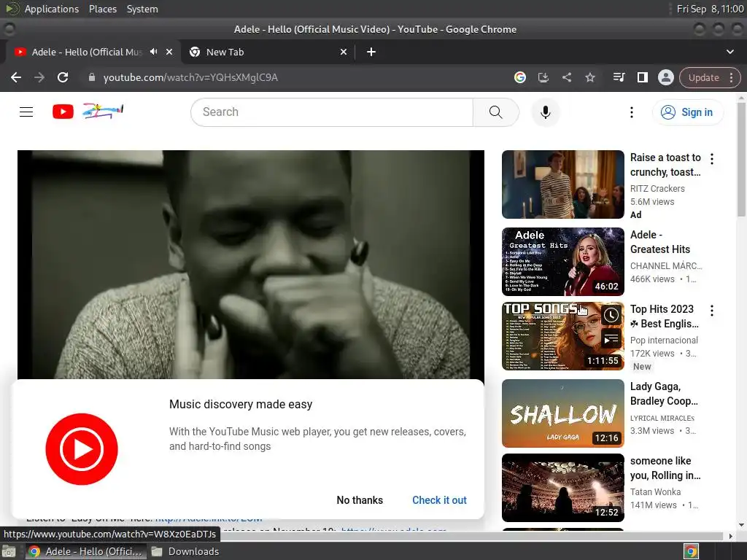Click the Pop internacional channel name
Screen dimensions: 747x560
tap(664, 341)
